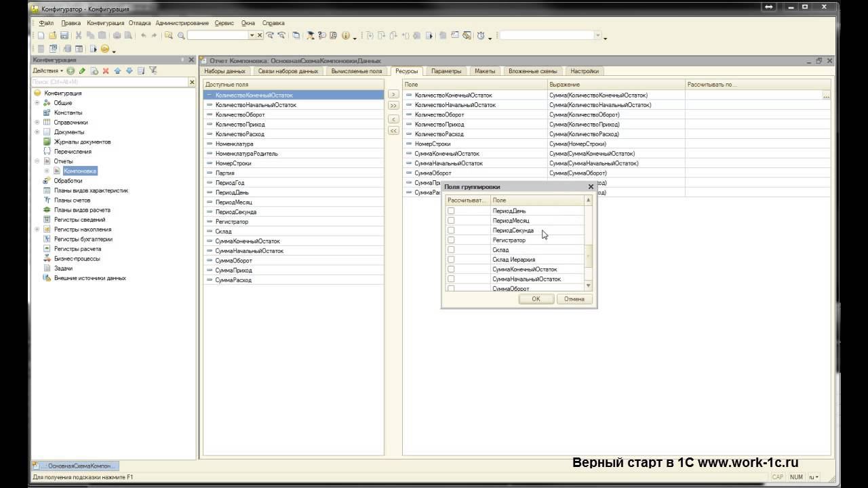Click the green add icon in Конфигурация panel

click(71, 70)
